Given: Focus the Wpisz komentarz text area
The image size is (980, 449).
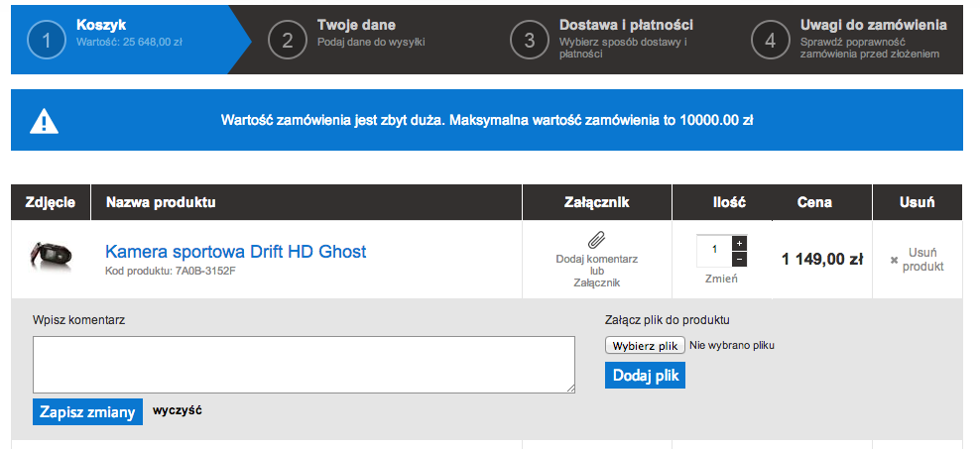Looking at the screenshot, I should tap(304, 365).
